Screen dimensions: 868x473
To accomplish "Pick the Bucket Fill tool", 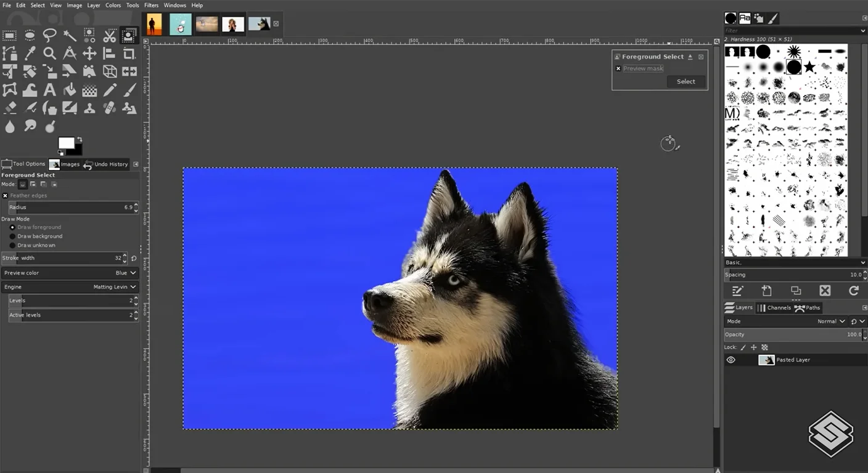I will [x=70, y=90].
